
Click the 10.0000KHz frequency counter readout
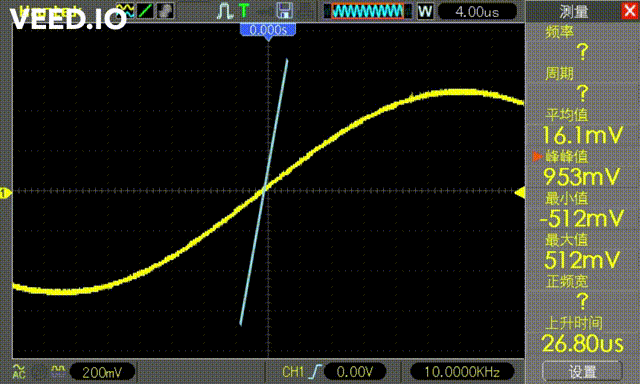click(462, 372)
